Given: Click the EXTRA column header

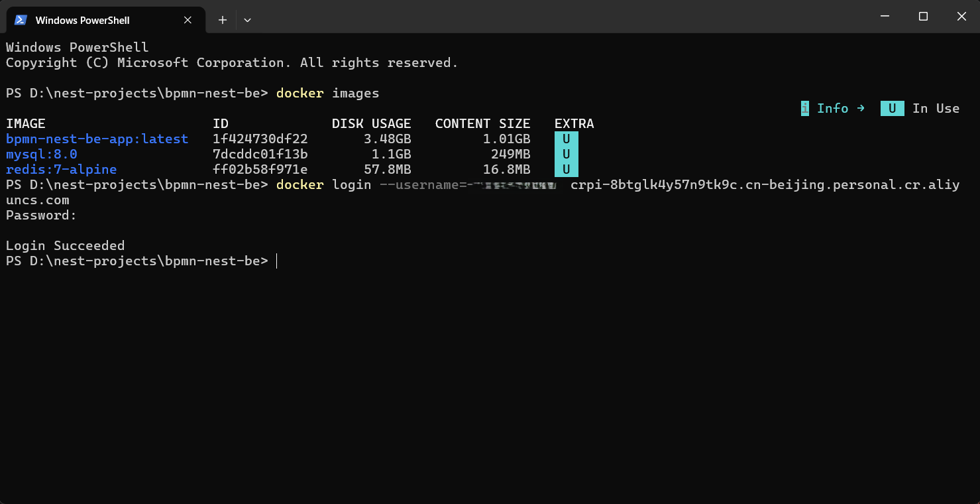Looking at the screenshot, I should pyautogui.click(x=574, y=123).
